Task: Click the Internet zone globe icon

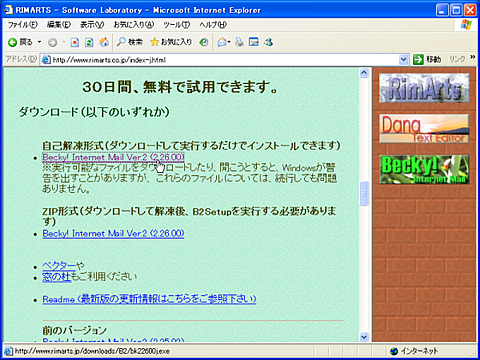Action: (394, 351)
